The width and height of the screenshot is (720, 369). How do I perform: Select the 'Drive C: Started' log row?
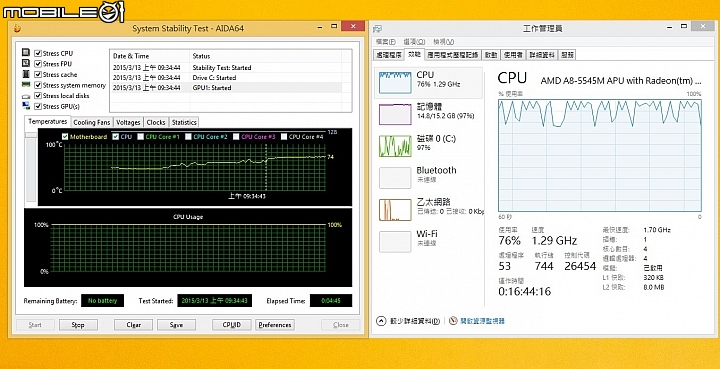(x=226, y=78)
